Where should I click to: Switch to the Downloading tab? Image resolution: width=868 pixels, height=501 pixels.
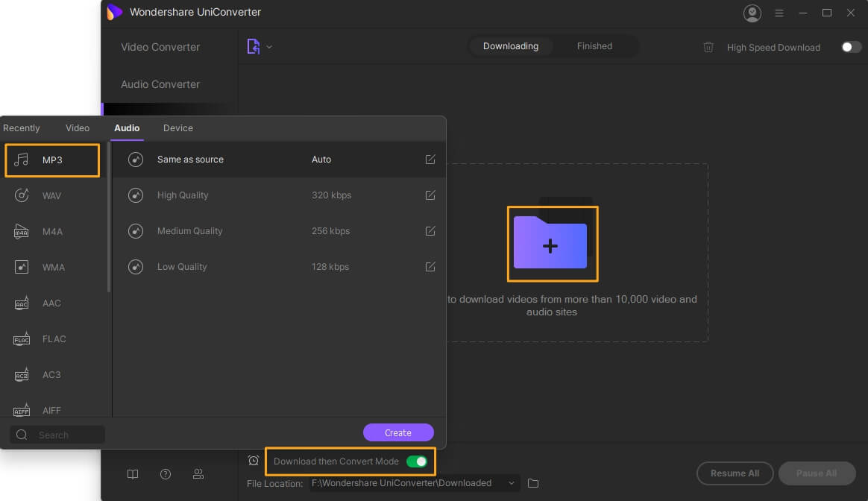(510, 46)
